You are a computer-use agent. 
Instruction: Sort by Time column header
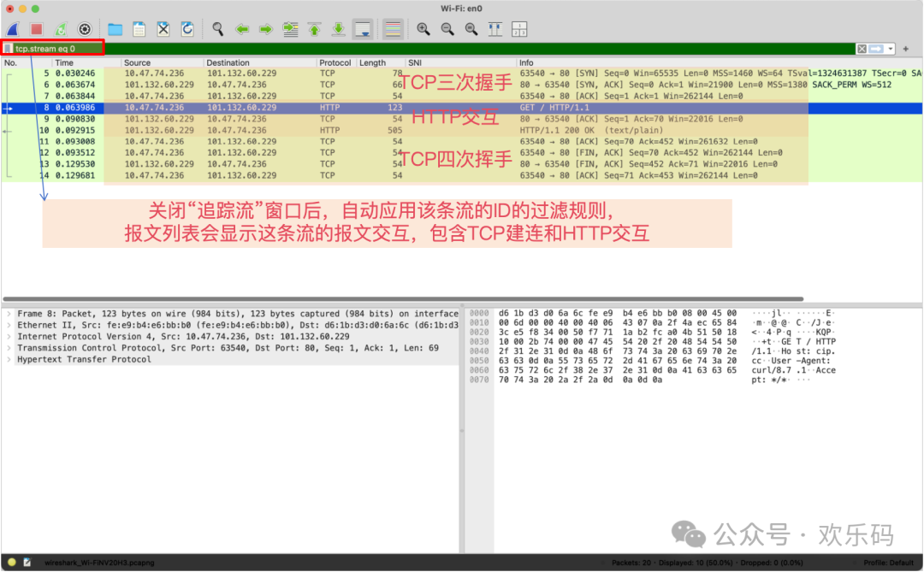coord(86,62)
